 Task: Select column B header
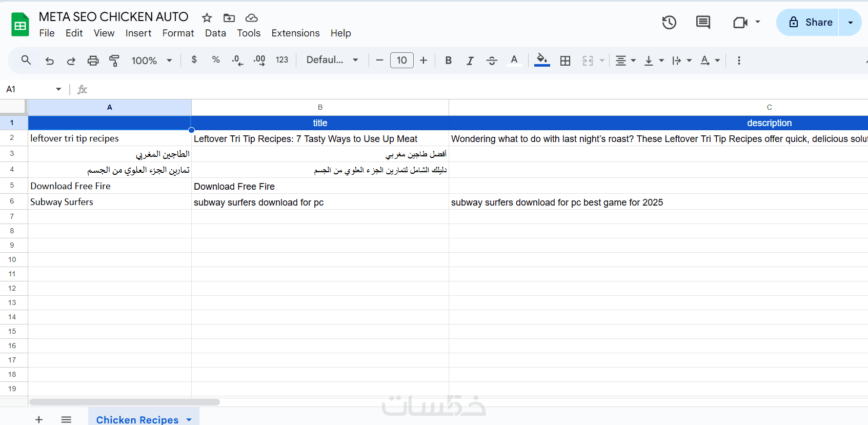point(320,107)
